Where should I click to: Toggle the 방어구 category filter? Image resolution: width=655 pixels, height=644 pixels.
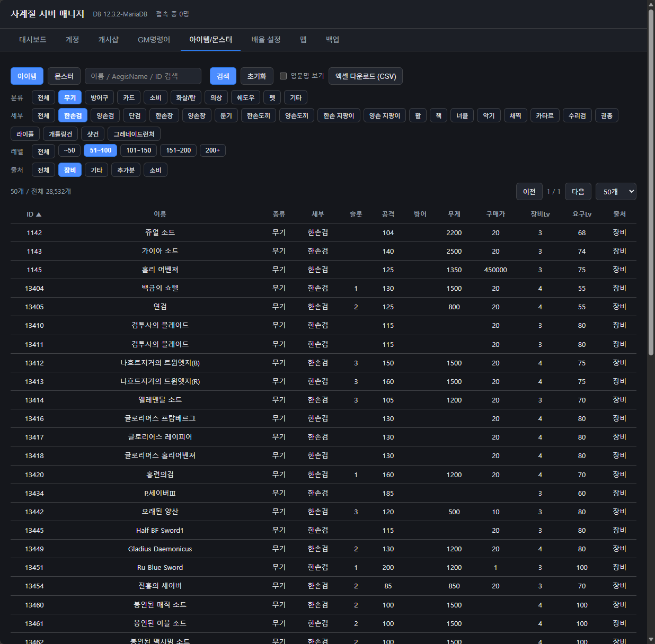click(99, 97)
